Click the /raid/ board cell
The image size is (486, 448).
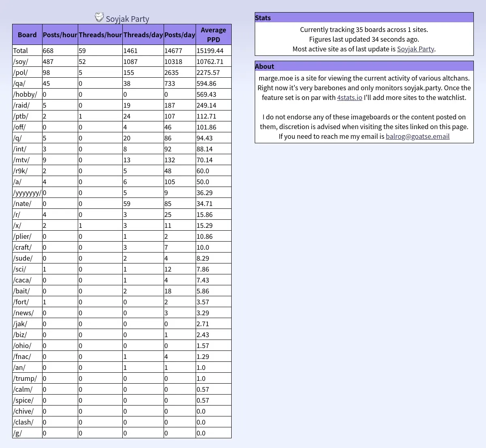click(27, 105)
